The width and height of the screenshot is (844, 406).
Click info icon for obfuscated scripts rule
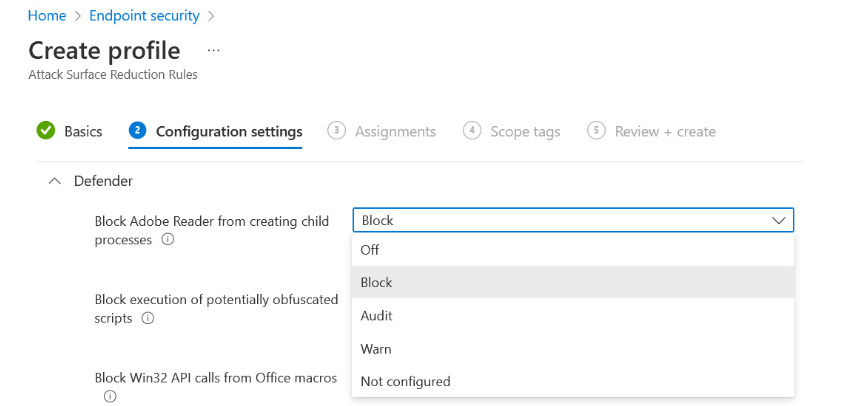pyautogui.click(x=148, y=318)
